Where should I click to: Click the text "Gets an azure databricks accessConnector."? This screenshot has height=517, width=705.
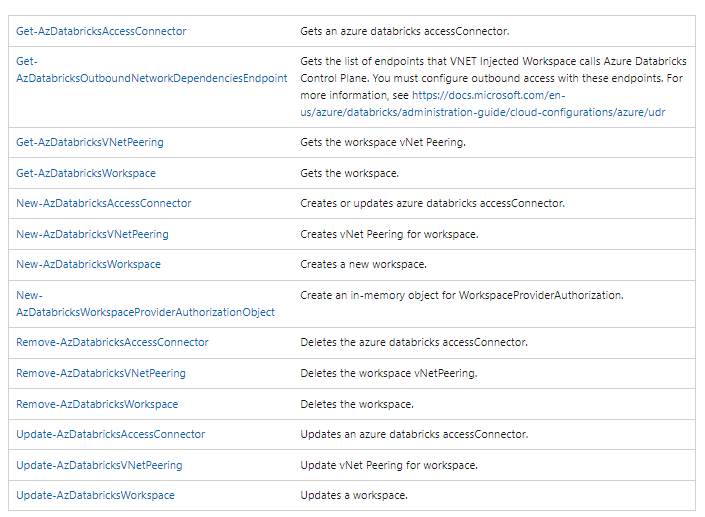[x=405, y=31]
